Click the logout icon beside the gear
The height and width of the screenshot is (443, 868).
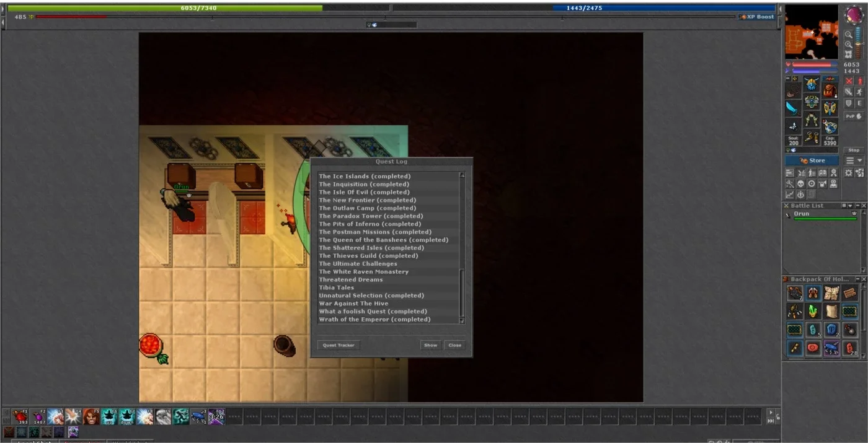[859, 173]
